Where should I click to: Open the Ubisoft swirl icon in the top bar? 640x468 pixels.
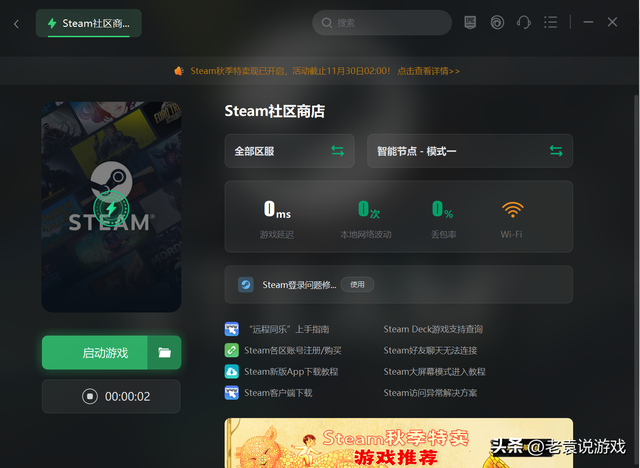497,22
